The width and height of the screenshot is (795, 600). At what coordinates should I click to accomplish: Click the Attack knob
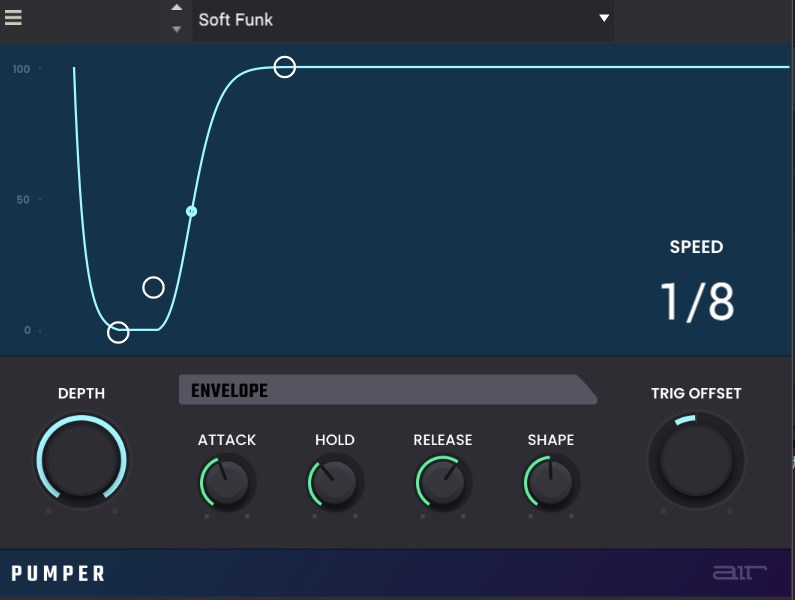(x=227, y=483)
